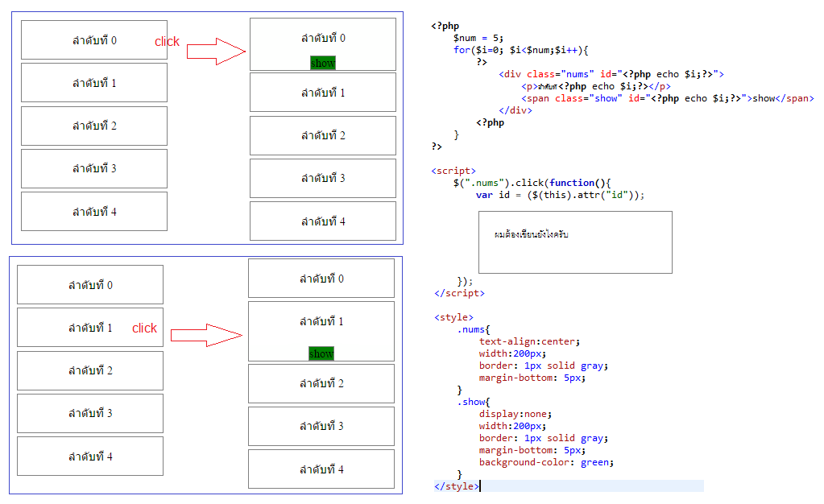Click the "display:none;" CSS rule
The height and width of the screenshot is (504, 824).
(515, 414)
